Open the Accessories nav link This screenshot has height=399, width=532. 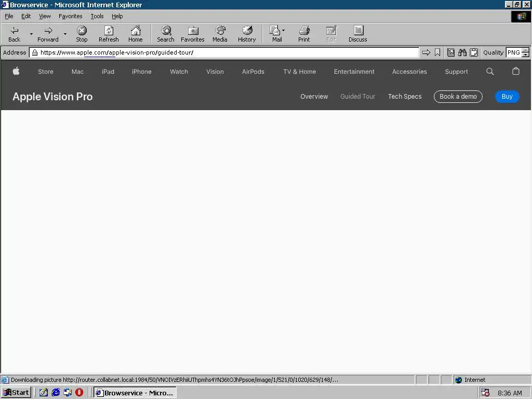click(409, 72)
